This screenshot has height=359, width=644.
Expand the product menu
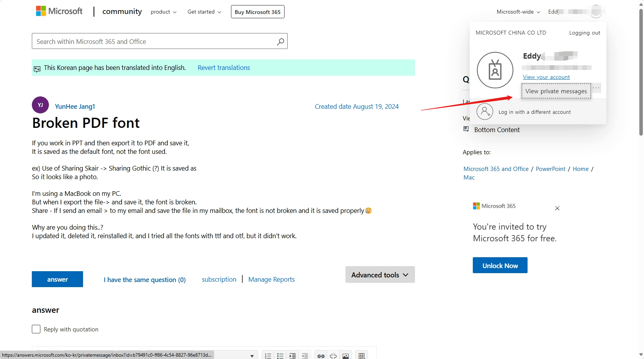click(x=163, y=12)
